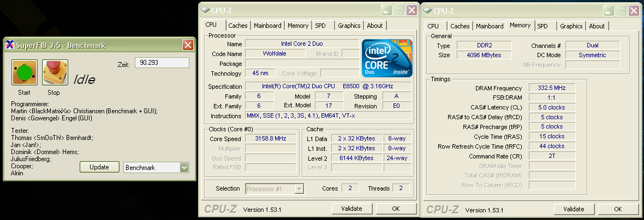Click the right CPU-Z window title icon
Screen dimensions: 644x220
click(x=427, y=11)
